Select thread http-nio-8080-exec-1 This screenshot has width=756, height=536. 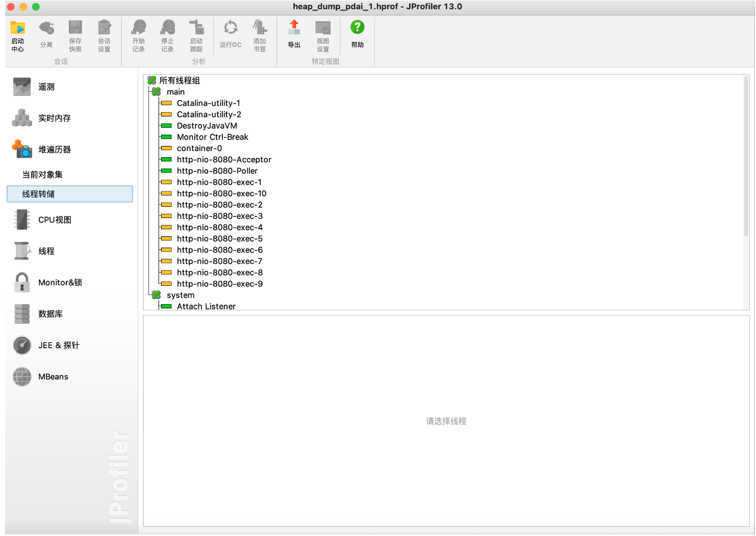219,182
